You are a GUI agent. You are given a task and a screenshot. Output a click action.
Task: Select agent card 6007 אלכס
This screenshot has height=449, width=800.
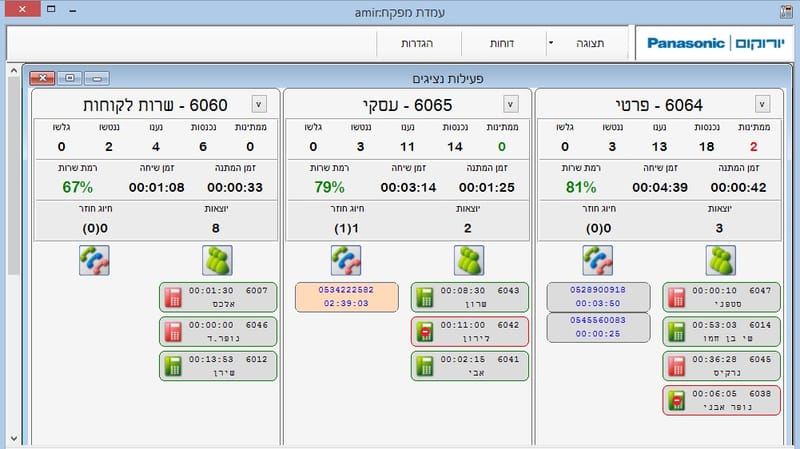click(218, 297)
